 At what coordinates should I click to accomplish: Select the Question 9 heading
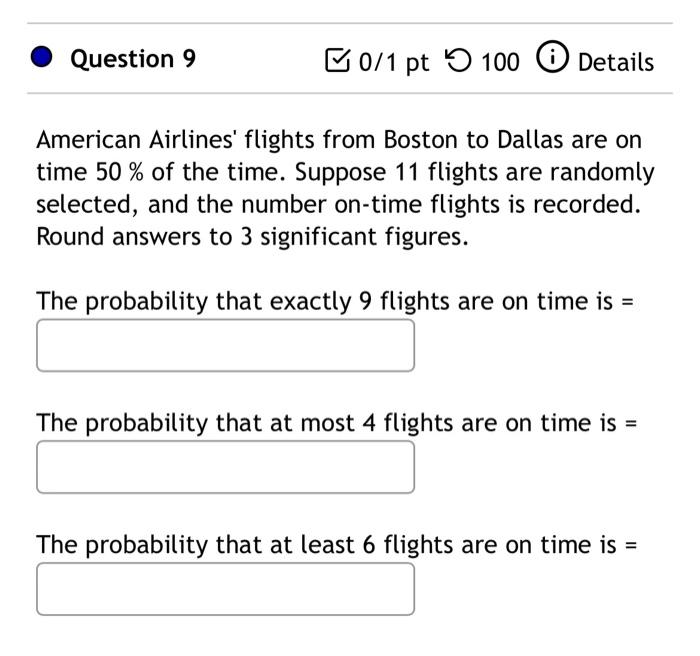133,59
